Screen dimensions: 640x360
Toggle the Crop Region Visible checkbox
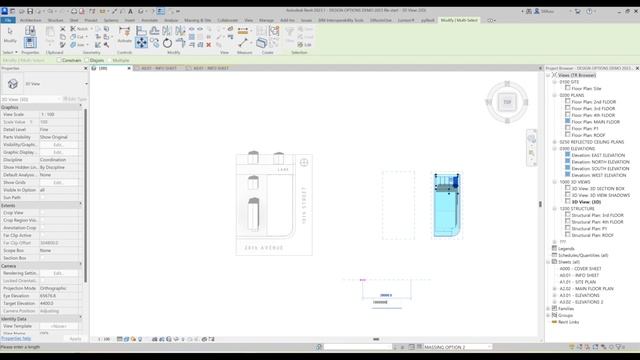click(42, 220)
